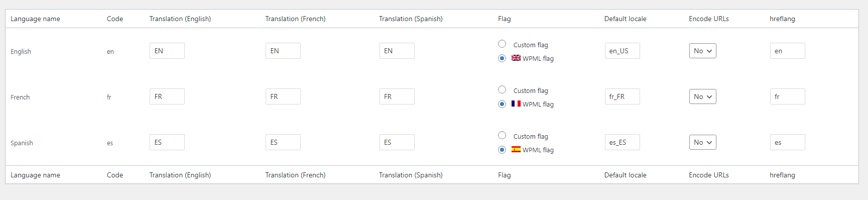Open Encode URLs dropdown for English

[703, 51]
